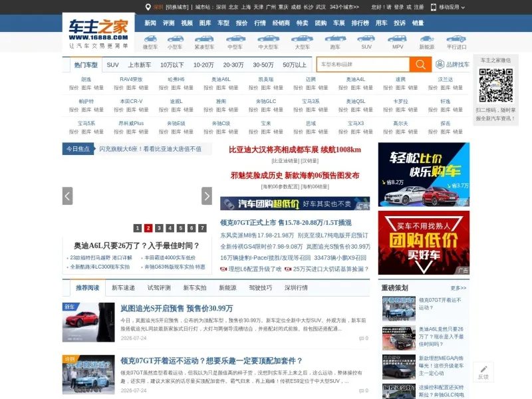
Task: Click the 团购低价 买好车 ad
Action: pos(424,243)
